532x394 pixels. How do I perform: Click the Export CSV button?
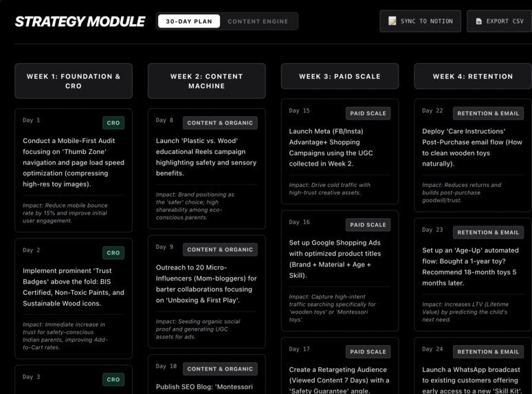(x=500, y=21)
